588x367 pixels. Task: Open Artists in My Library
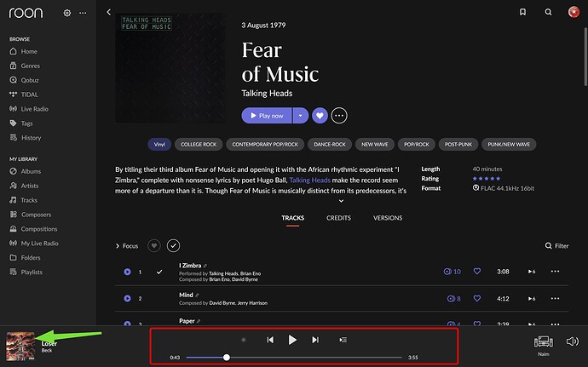(24, 186)
